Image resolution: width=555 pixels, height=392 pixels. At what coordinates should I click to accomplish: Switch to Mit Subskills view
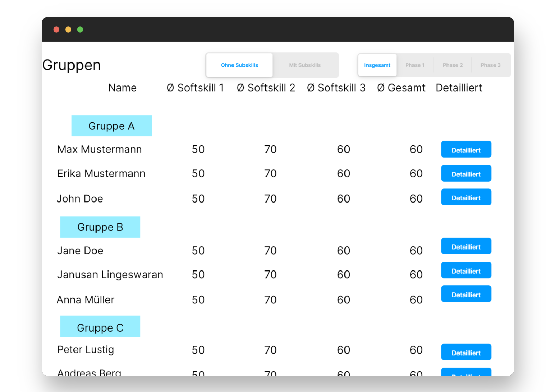305,65
